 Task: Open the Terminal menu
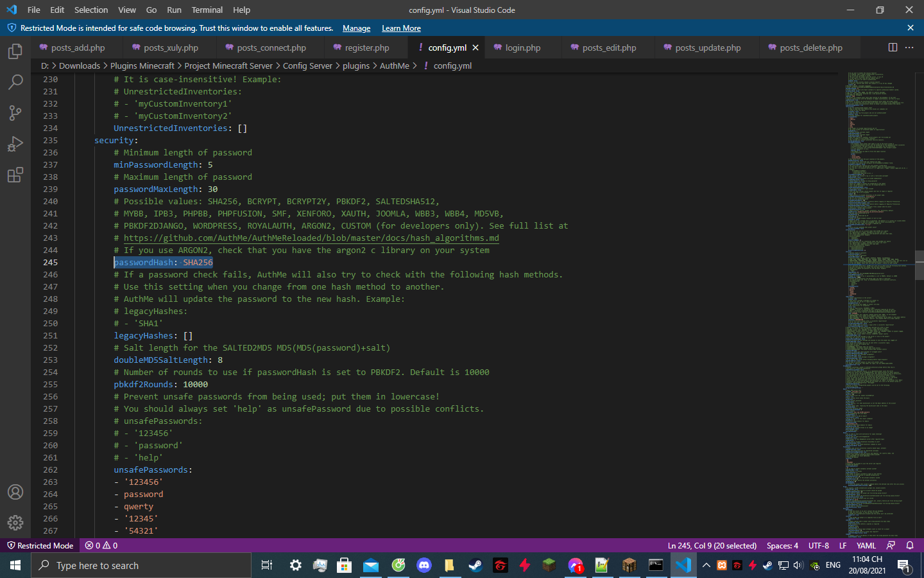[x=207, y=10]
